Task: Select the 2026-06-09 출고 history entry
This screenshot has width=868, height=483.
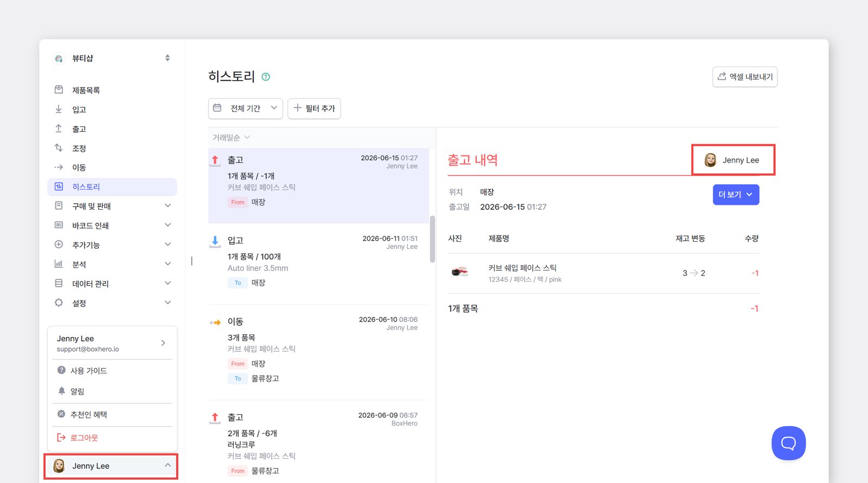Action: click(318, 442)
